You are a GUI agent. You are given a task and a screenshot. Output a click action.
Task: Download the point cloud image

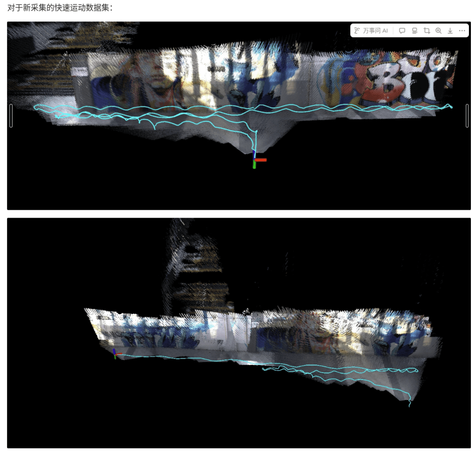coord(450,31)
